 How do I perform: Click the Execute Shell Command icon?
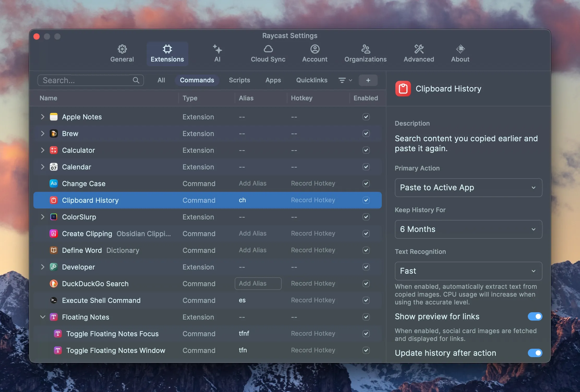53,300
